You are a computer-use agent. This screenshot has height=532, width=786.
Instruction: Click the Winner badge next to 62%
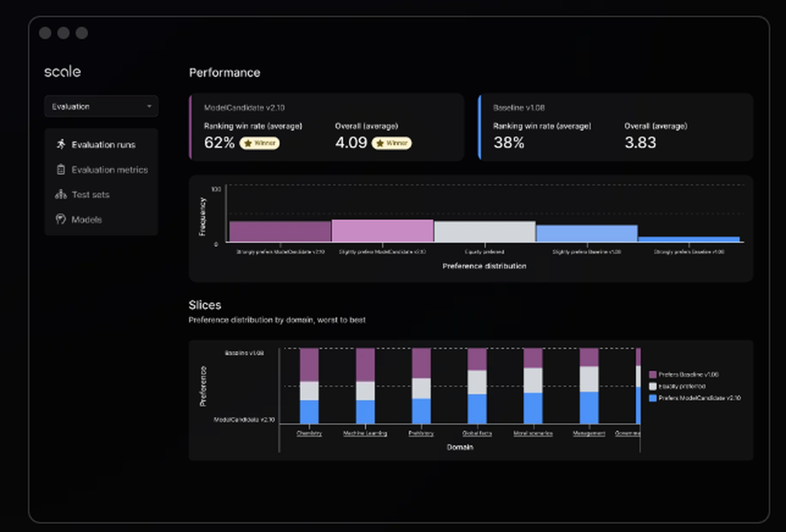pos(259,143)
